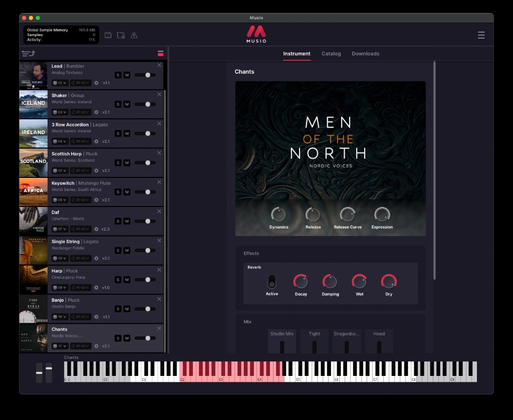Click the warning triangle icon
The width and height of the screenshot is (513, 420).
point(134,35)
